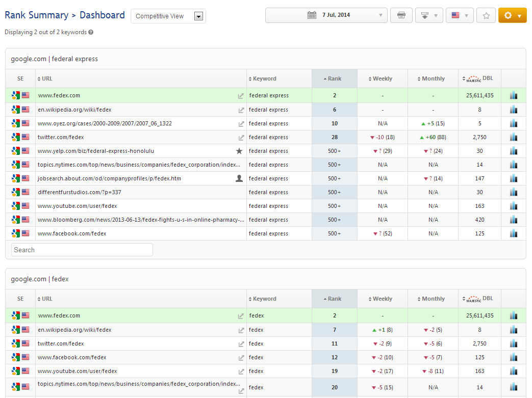532x398 pixels.
Task: Open the Competitive View dropdown
Action: click(x=168, y=16)
